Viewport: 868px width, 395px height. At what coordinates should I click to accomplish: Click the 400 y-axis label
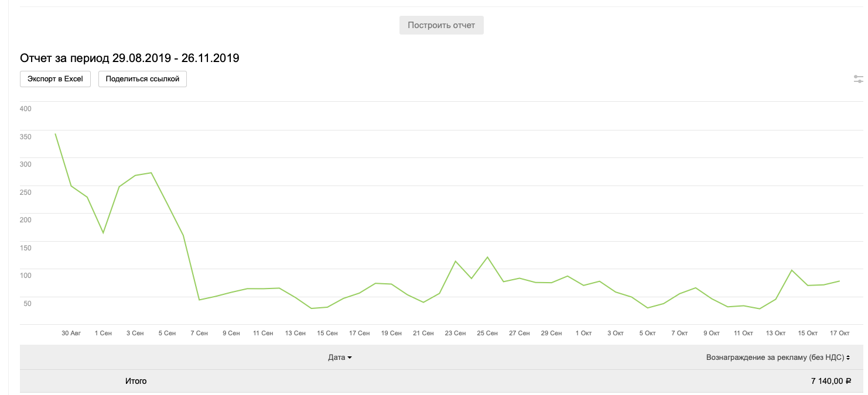click(x=26, y=108)
